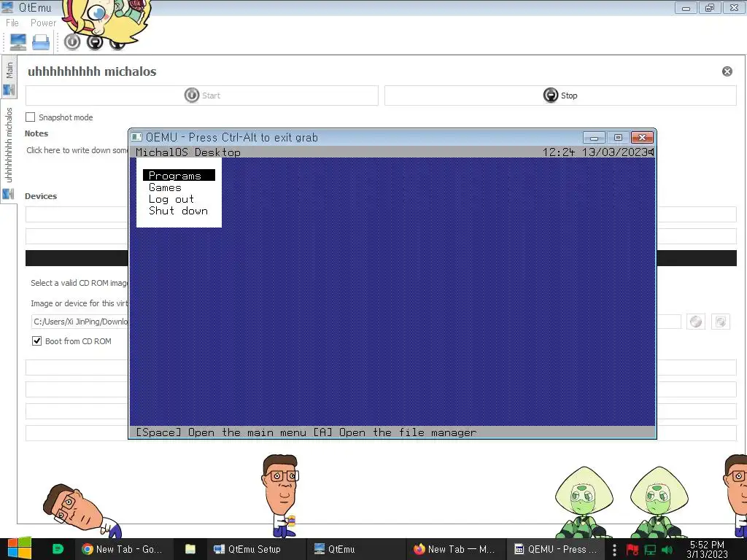The width and height of the screenshot is (747, 560).
Task: Click the Stop machine button
Action: [x=560, y=96]
